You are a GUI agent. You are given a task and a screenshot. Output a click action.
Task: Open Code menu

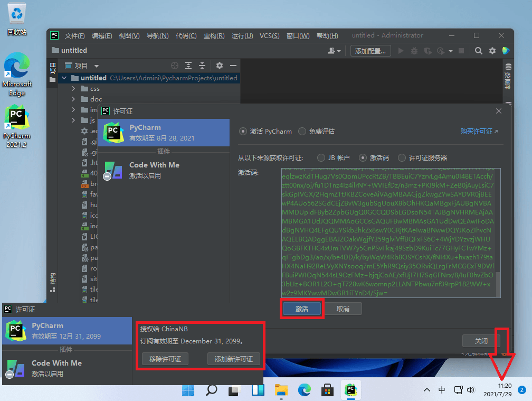[186, 35]
